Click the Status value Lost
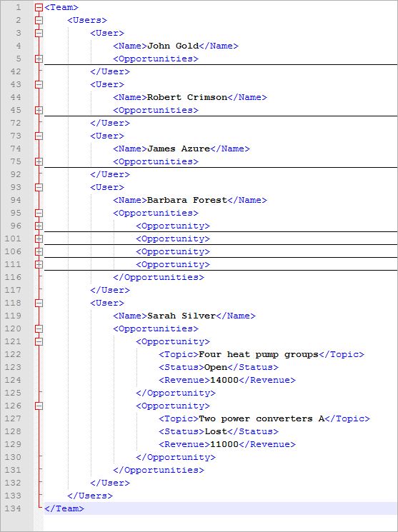 click(216, 431)
